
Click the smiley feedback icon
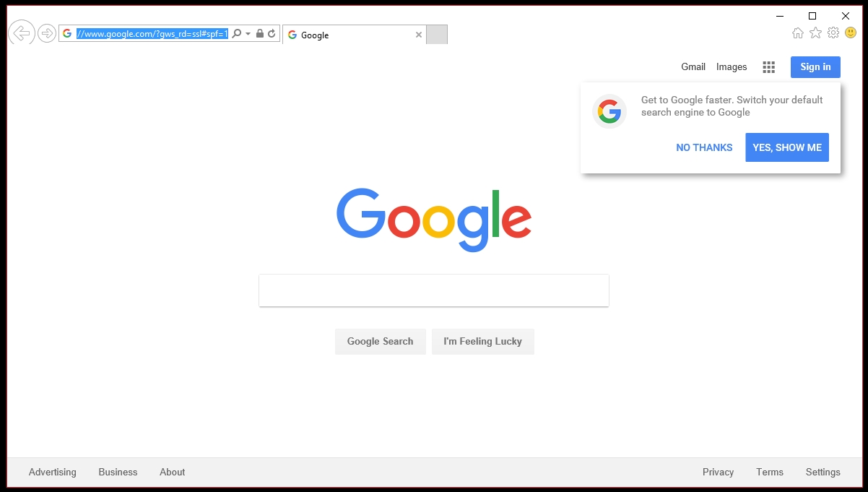[x=851, y=33]
